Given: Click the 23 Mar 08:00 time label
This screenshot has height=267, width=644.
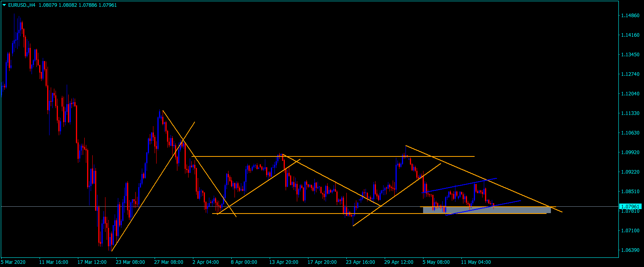Looking at the screenshot, I should pyautogui.click(x=130, y=262).
